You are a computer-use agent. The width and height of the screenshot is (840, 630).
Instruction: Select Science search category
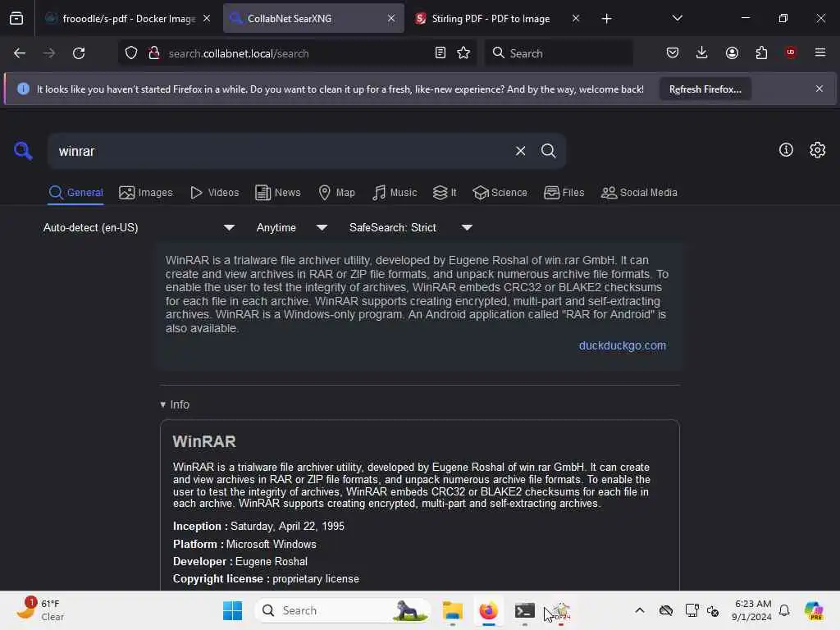[x=500, y=192]
